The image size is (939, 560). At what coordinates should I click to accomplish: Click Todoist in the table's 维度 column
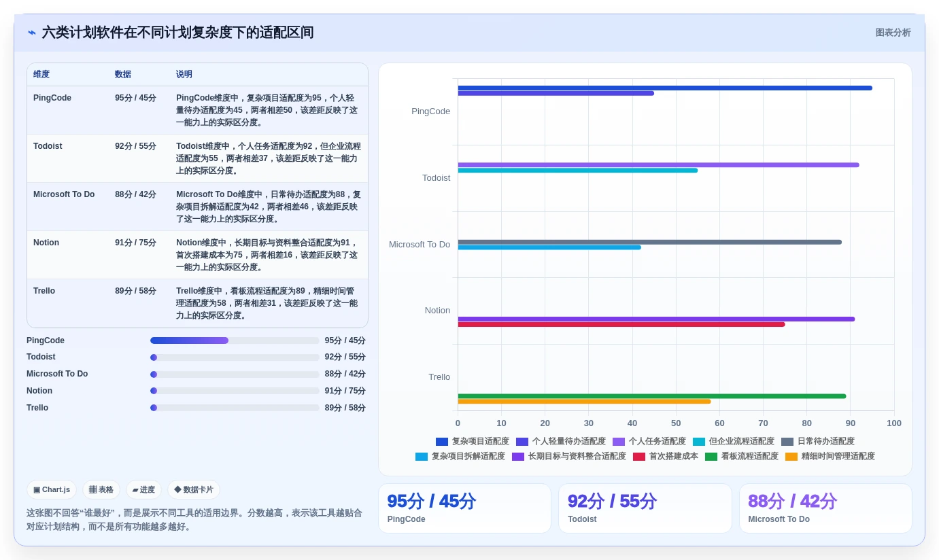coord(46,146)
